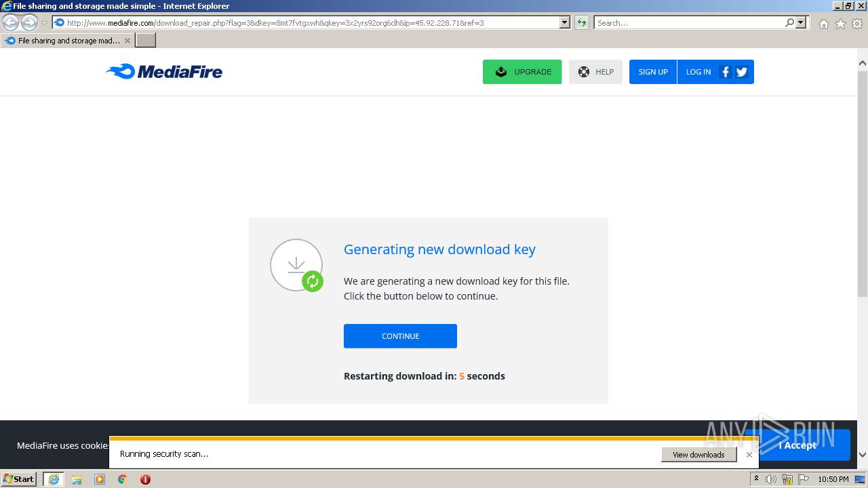Click the network tray icon
This screenshot has width=868, height=488.
tap(787, 479)
